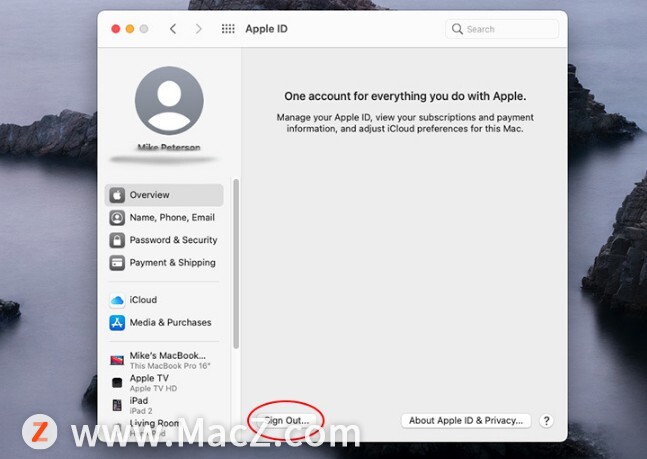Click the App Store icon for Media & Purchases
The width and height of the screenshot is (647, 459).
[x=117, y=323]
